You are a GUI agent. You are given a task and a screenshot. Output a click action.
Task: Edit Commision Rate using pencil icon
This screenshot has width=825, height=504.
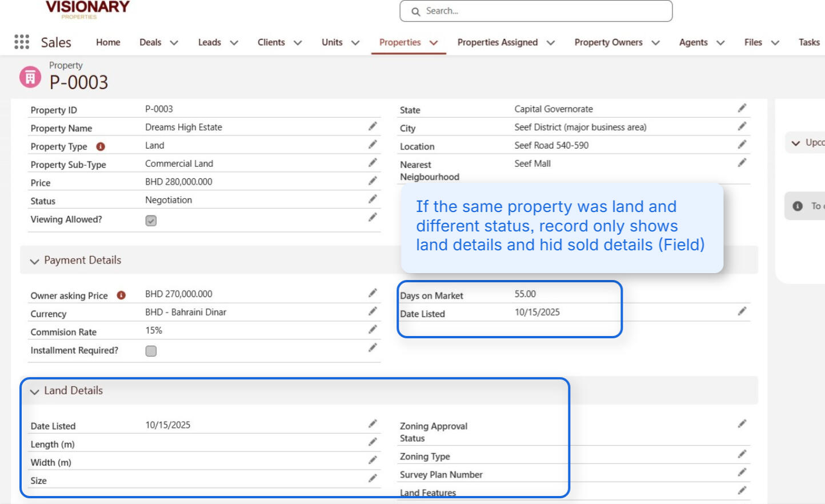point(373,330)
